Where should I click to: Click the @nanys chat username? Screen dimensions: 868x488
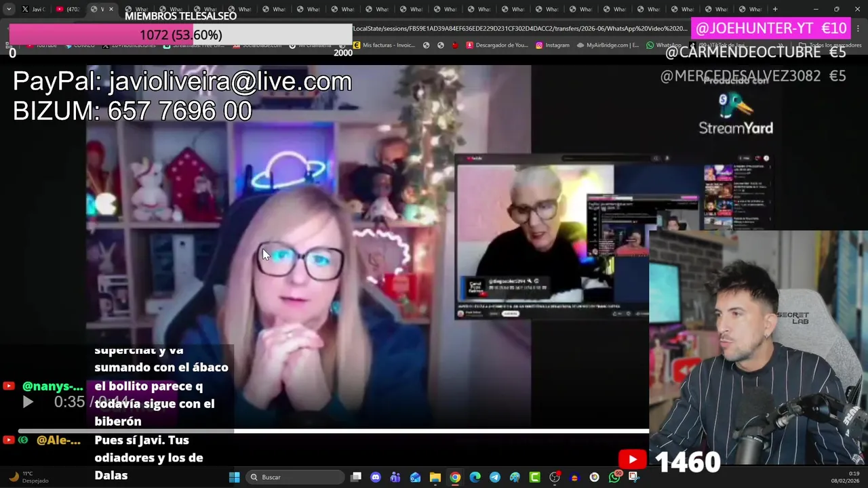(x=52, y=386)
